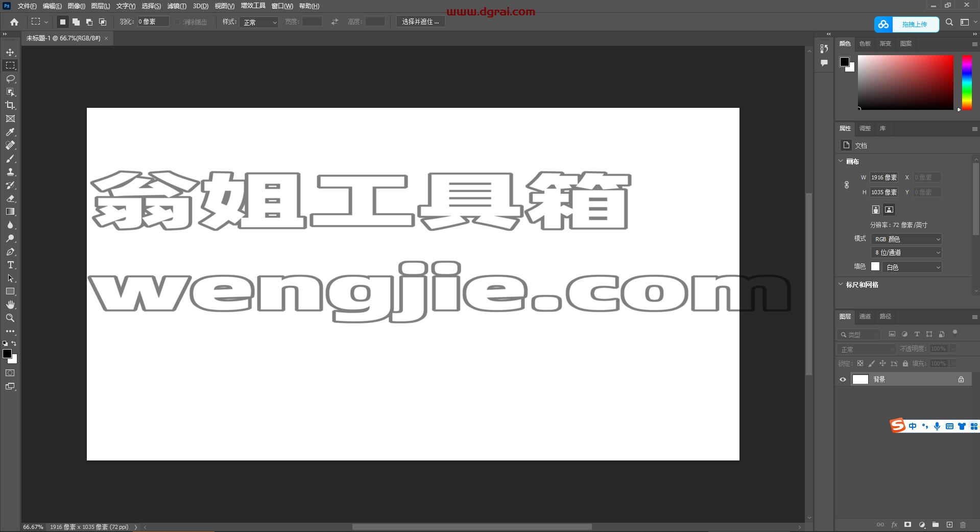This screenshot has height=532, width=980.
Task: Select Intersect with Selection mode
Action: pyautogui.click(x=103, y=22)
